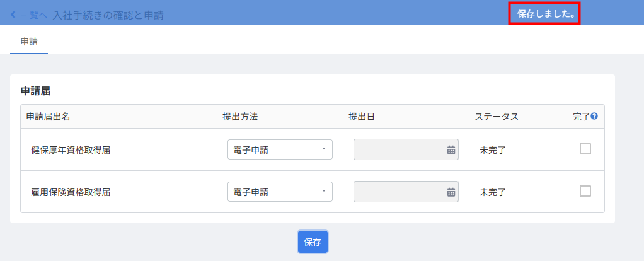
Task: Click the blue 保存 button
Action: (x=313, y=242)
